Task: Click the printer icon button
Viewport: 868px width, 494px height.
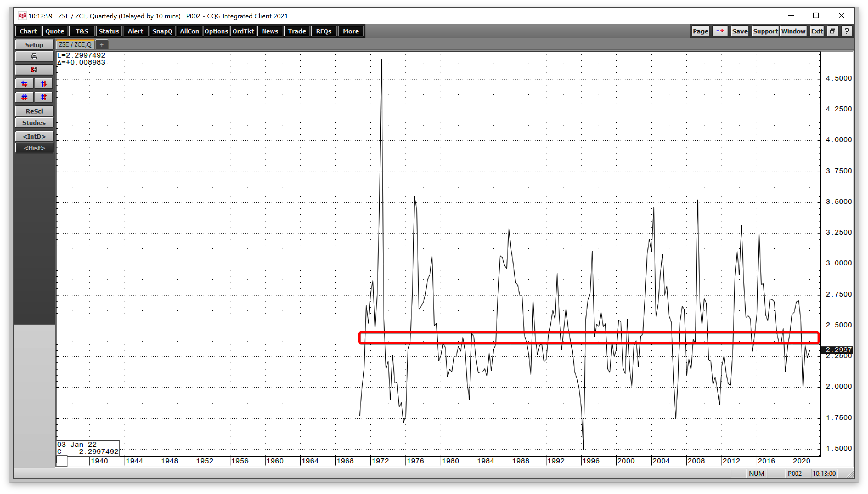Action: tap(34, 56)
